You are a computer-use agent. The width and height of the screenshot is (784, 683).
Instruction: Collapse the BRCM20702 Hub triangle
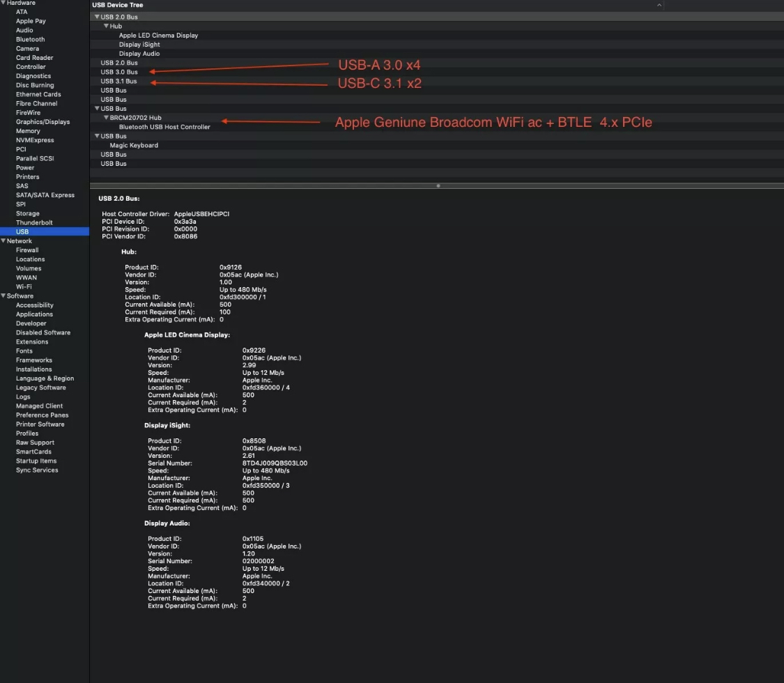(106, 118)
